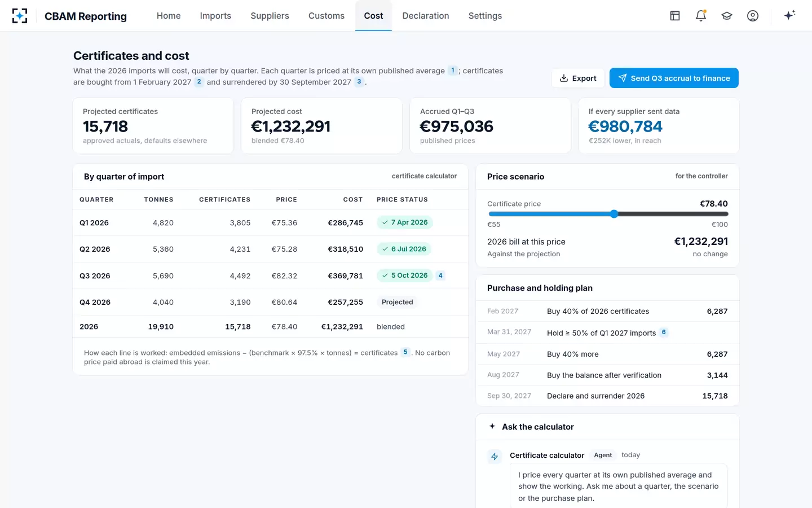Click the Export button

tap(578, 78)
